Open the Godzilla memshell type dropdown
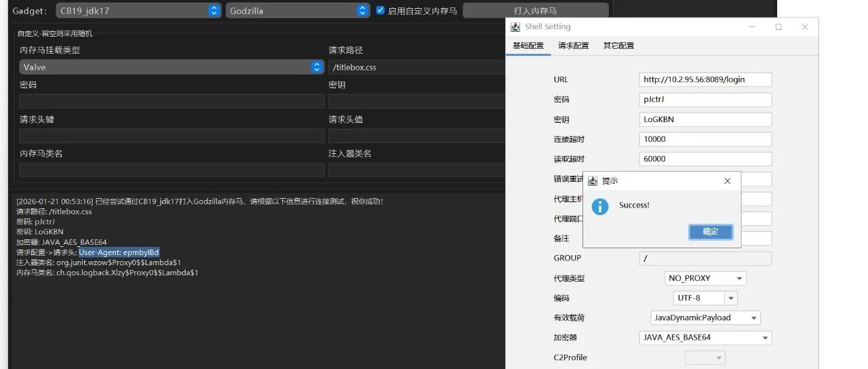868x369 pixels. pyautogui.click(x=298, y=10)
